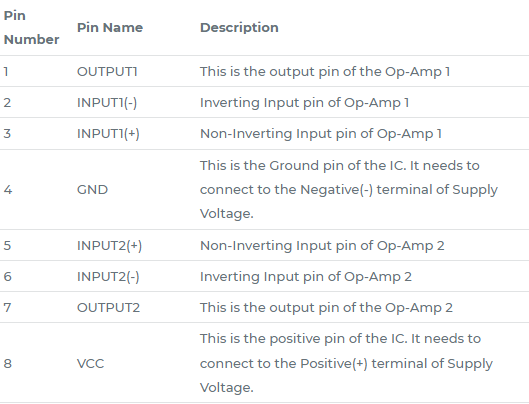The height and width of the screenshot is (404, 529).
Task: Click the GND pin name cell
Action: (92, 190)
